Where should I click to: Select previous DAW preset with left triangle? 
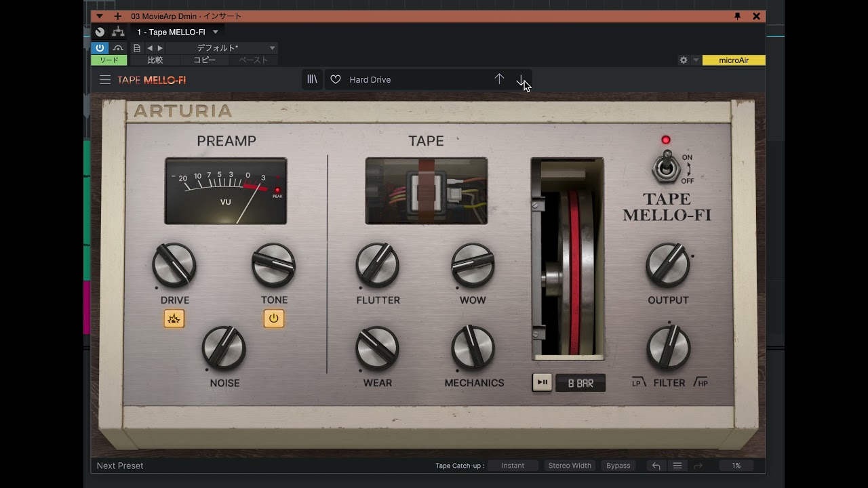(150, 48)
